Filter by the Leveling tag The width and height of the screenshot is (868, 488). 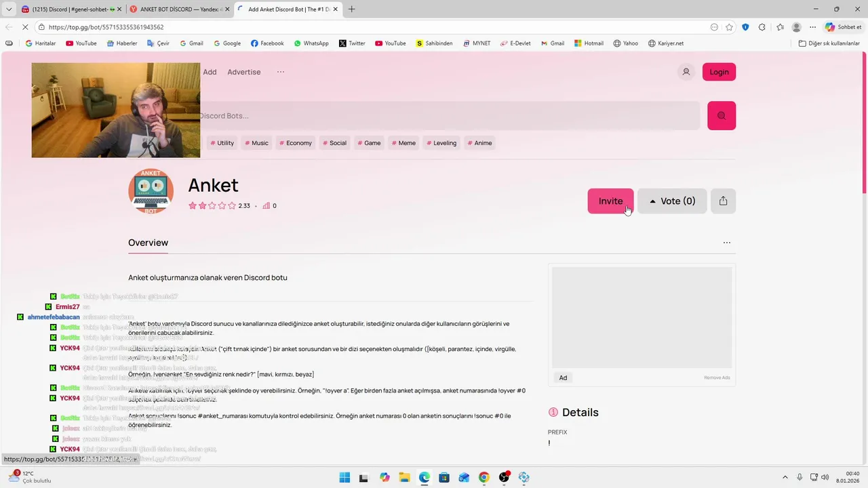(442, 143)
